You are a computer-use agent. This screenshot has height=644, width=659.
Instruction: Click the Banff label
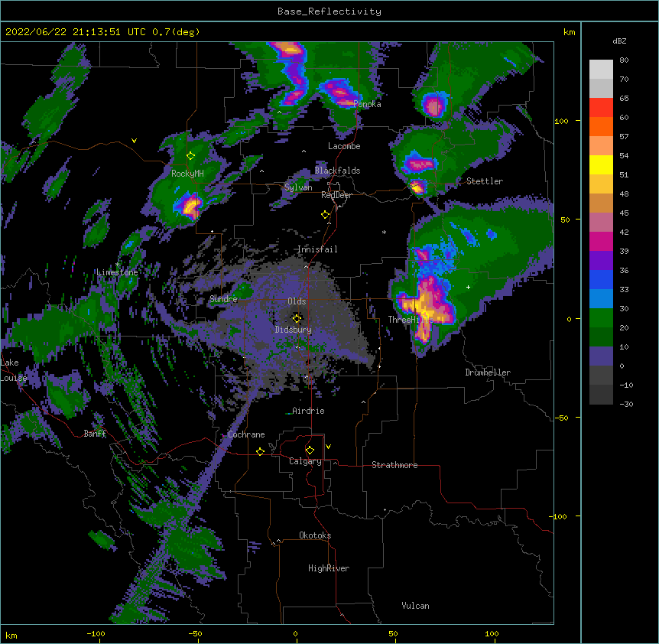click(x=95, y=434)
